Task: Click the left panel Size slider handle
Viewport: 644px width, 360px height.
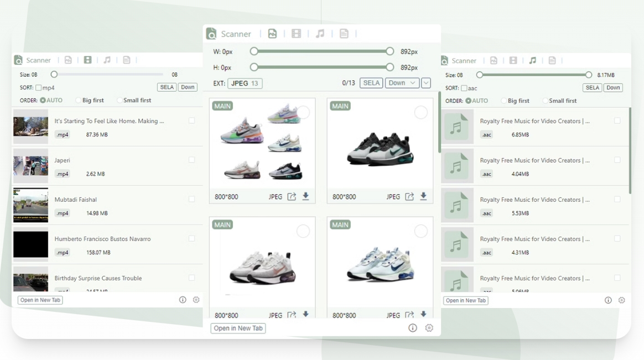Action: pos(54,74)
